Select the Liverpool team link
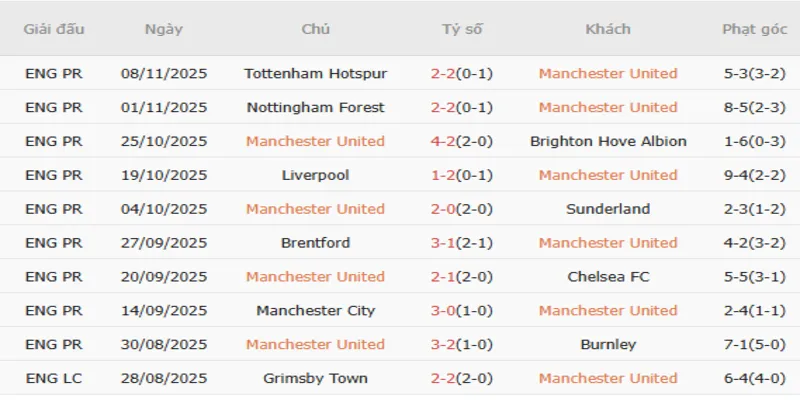The image size is (800, 400). click(x=315, y=175)
